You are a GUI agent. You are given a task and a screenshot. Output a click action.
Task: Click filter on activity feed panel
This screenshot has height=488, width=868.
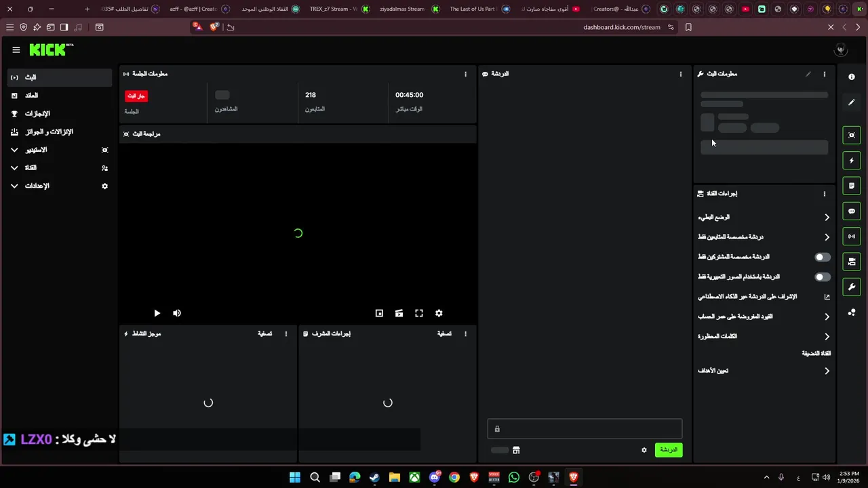(x=264, y=333)
